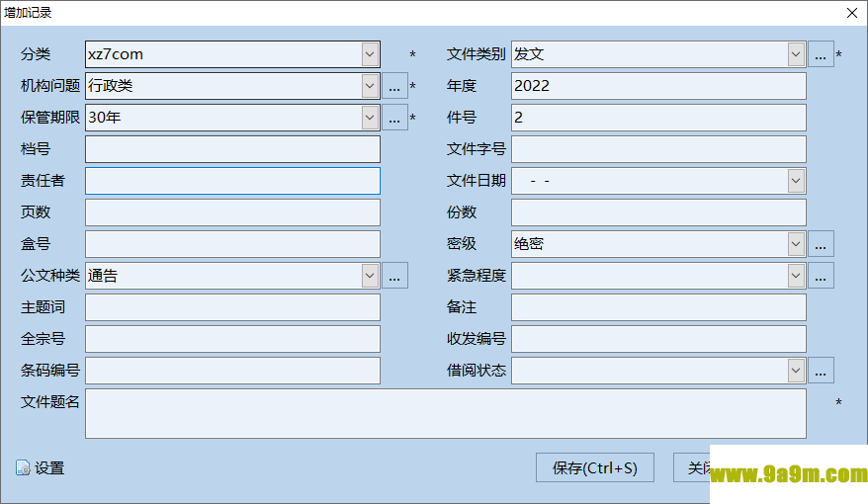Click the 发文 value in 文件类别
The image size is (868, 504).
529,54
